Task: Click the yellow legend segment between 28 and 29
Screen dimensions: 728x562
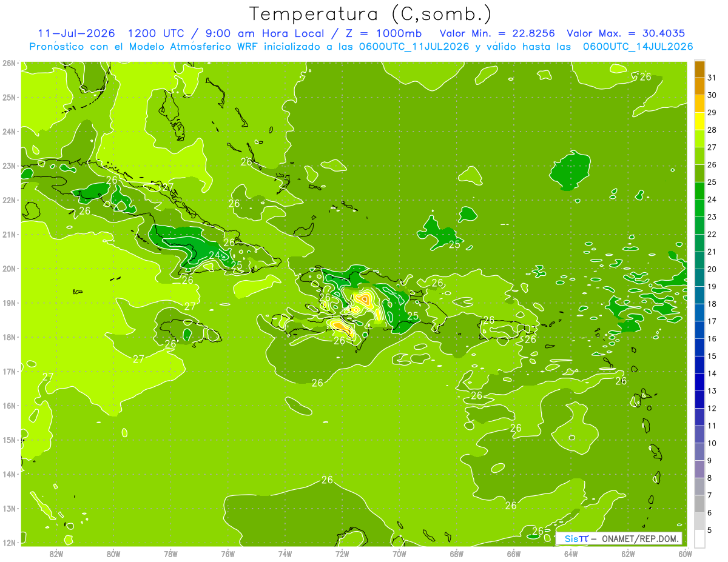Action: click(699, 121)
